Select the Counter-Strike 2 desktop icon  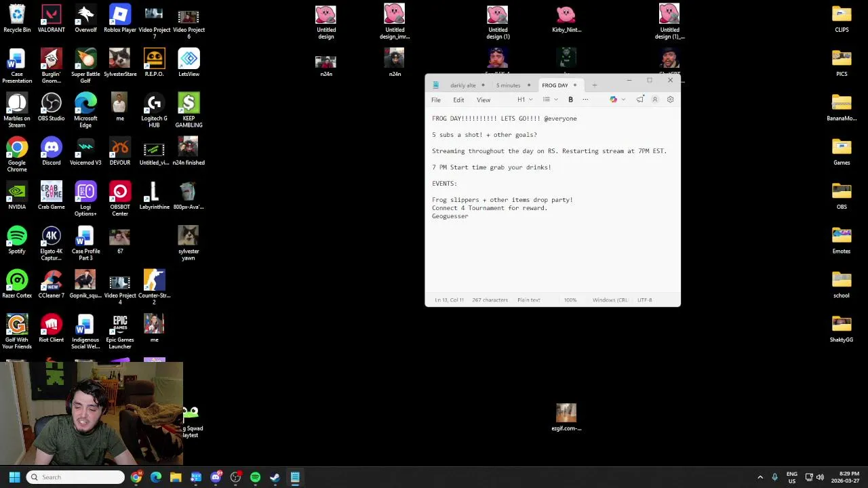tap(154, 288)
